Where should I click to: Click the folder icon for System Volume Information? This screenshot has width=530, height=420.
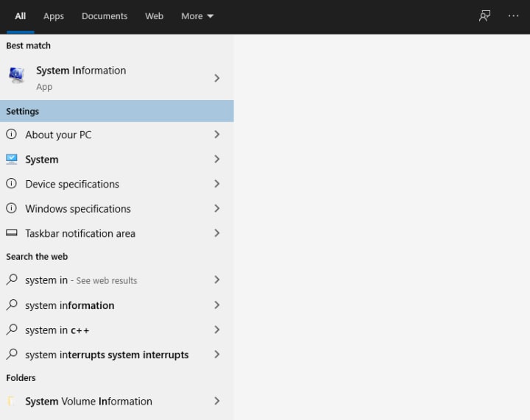(x=11, y=401)
